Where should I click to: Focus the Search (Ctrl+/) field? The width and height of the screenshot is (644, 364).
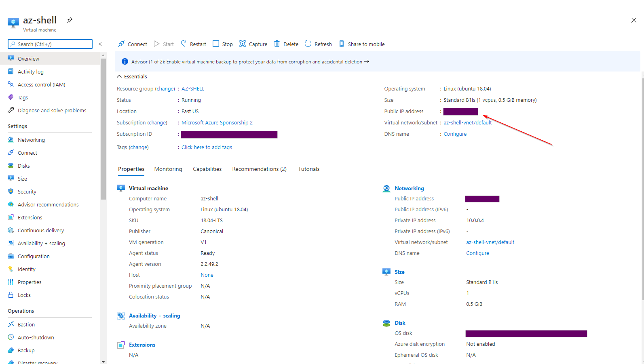50,44
